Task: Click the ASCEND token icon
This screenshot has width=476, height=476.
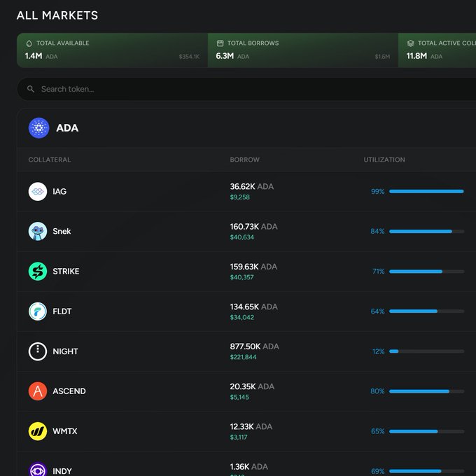Action: pos(38,391)
